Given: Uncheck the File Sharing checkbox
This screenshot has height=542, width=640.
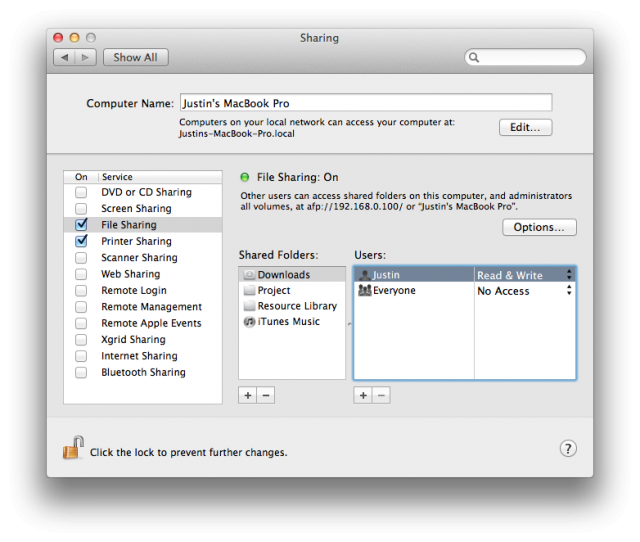Looking at the screenshot, I should (81, 224).
